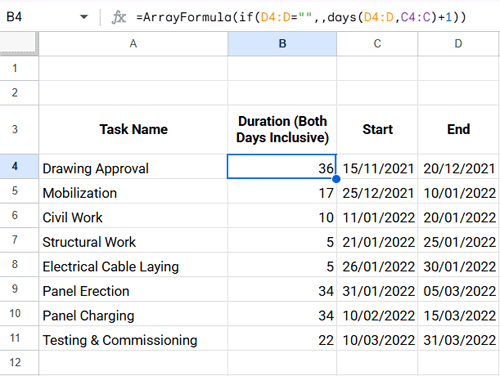Select column B header

282,44
